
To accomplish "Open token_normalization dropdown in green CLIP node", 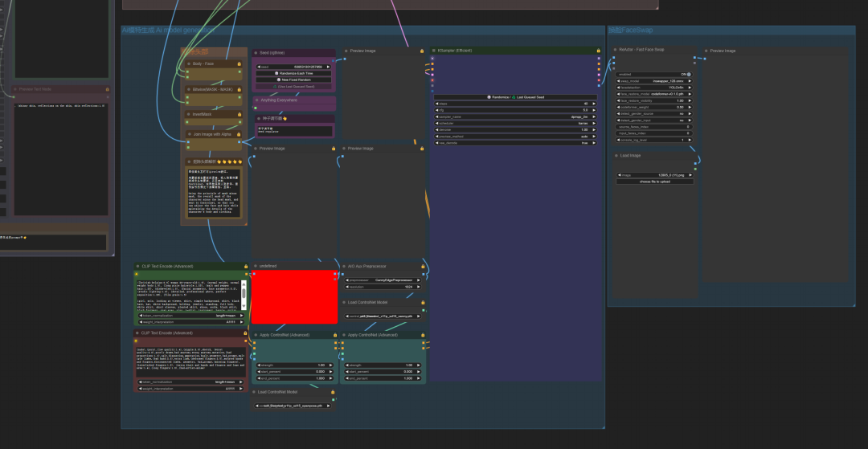I will [191, 315].
